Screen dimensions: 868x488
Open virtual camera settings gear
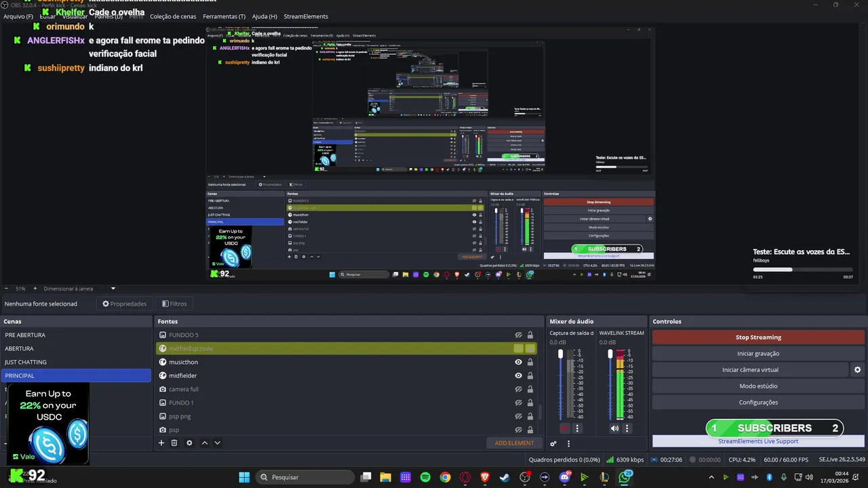pyautogui.click(x=857, y=370)
